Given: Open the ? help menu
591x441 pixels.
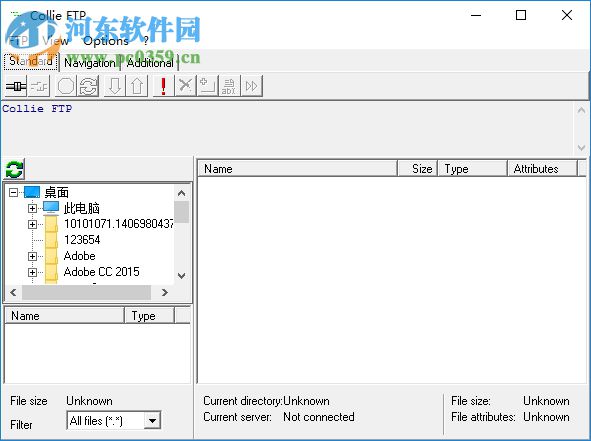Looking at the screenshot, I should pos(145,40).
